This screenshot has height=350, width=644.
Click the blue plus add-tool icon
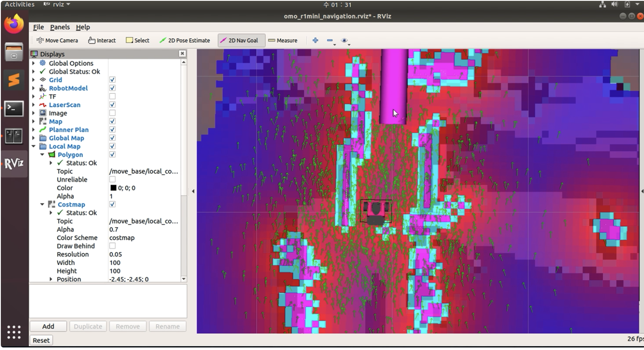tap(315, 40)
